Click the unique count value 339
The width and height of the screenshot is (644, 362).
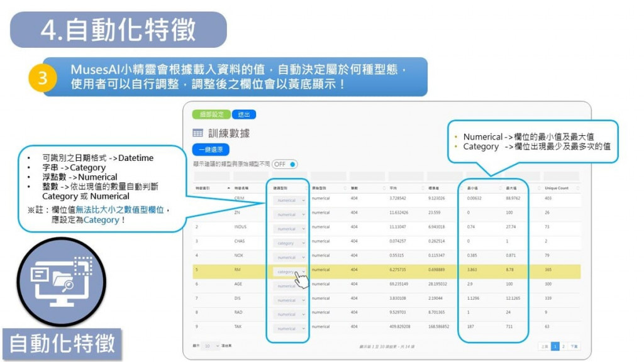tap(548, 299)
